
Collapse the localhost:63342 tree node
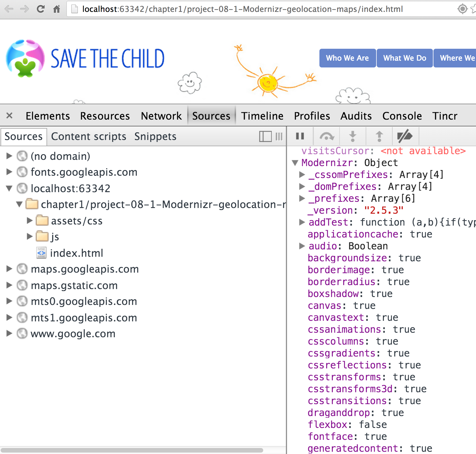pyautogui.click(x=9, y=188)
